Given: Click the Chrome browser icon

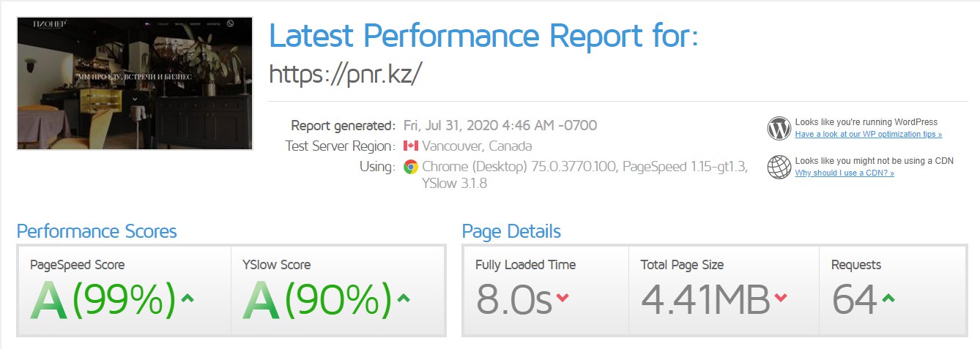Looking at the screenshot, I should pos(411,167).
